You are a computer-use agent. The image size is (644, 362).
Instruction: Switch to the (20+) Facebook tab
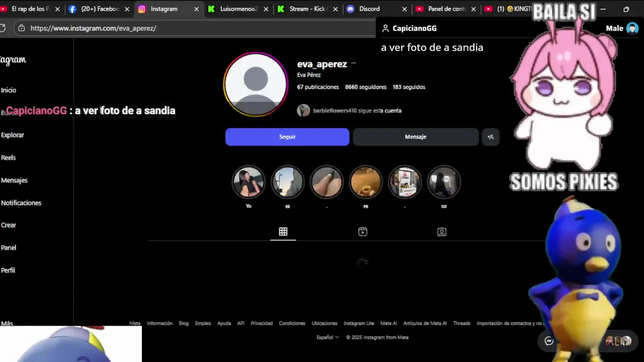100,9
